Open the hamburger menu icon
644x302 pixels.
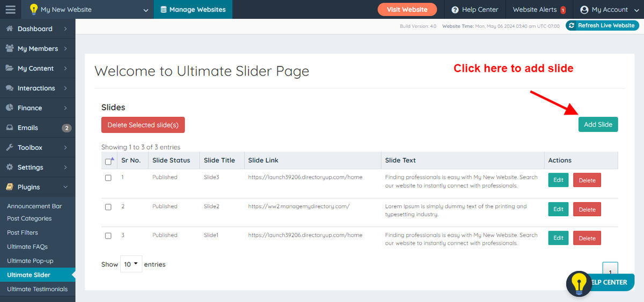11,9
